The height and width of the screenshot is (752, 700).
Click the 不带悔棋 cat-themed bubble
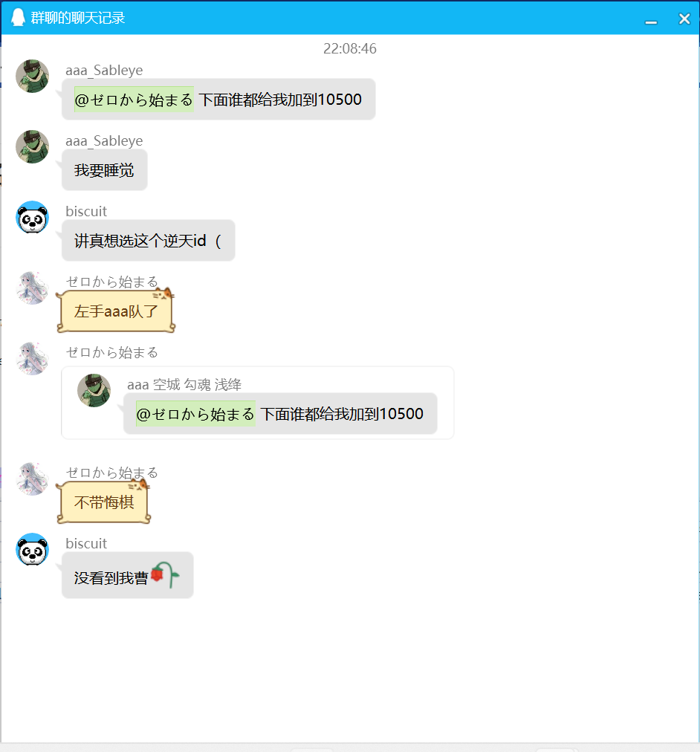(x=103, y=502)
